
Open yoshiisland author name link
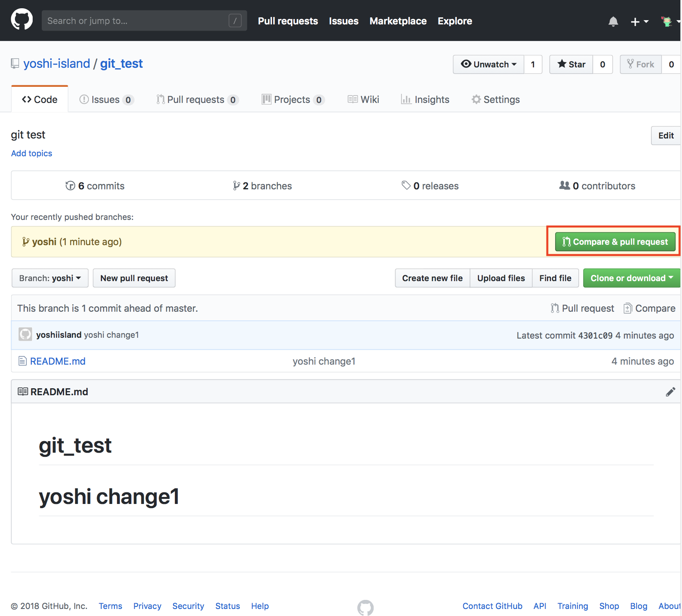59,335
